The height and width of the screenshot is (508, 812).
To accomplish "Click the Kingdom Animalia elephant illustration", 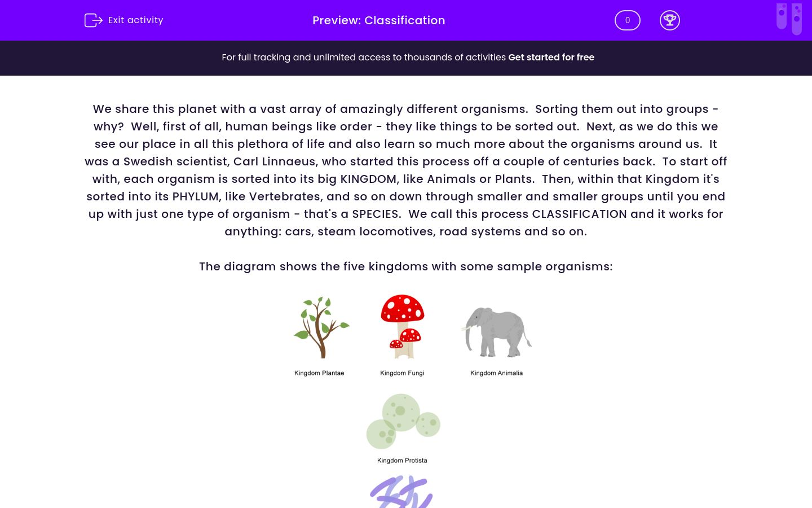I will [x=497, y=333].
